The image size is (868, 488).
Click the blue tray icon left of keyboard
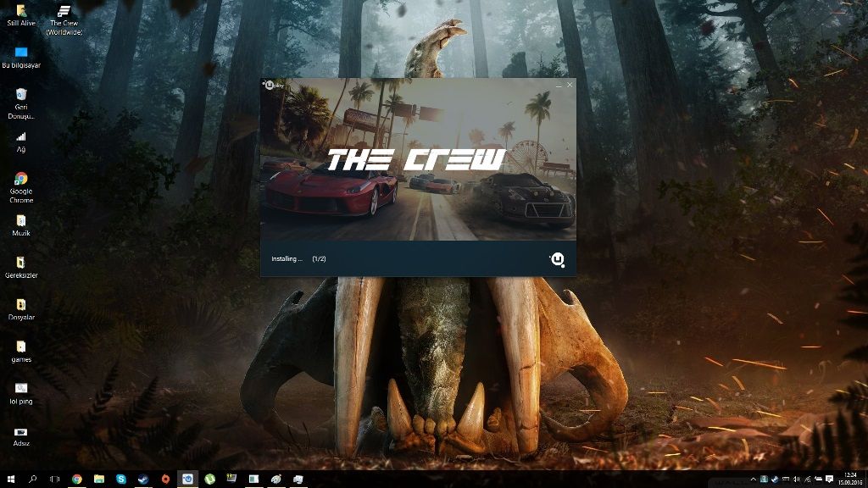tap(775, 480)
